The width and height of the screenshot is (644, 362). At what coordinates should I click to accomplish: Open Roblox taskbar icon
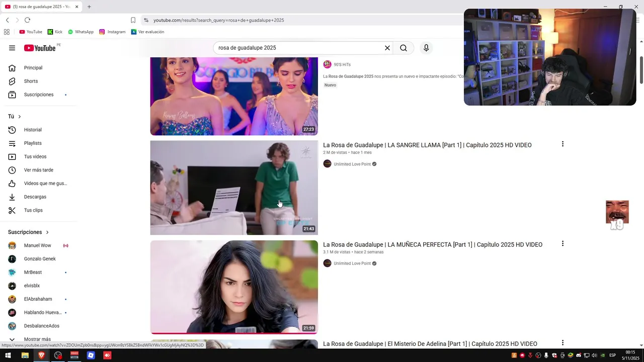91,355
